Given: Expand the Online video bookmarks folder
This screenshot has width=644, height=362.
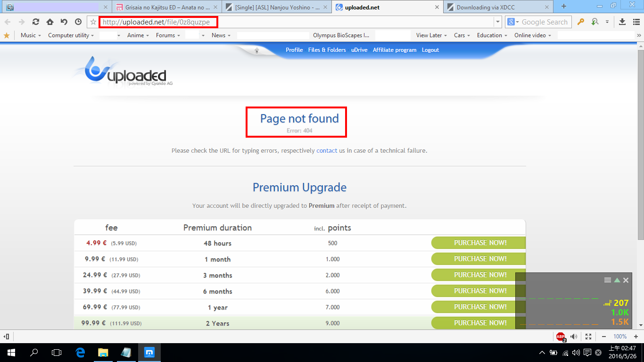Looking at the screenshot, I should pos(533,35).
